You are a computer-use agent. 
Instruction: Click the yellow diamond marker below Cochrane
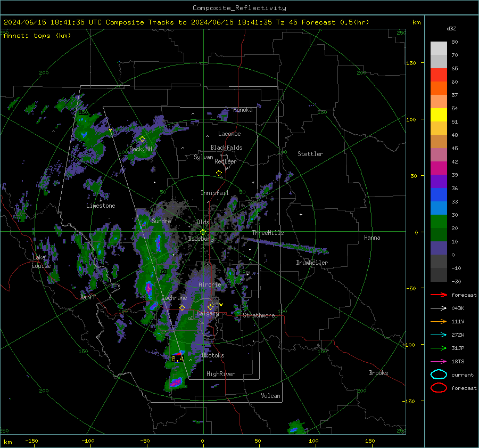(182, 307)
